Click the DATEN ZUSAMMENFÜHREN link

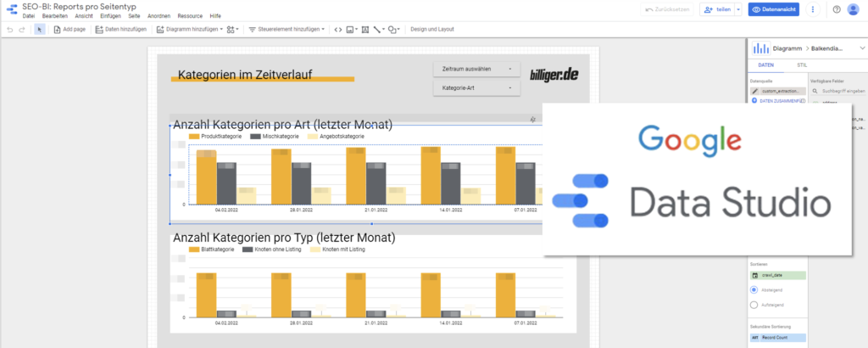(x=780, y=101)
